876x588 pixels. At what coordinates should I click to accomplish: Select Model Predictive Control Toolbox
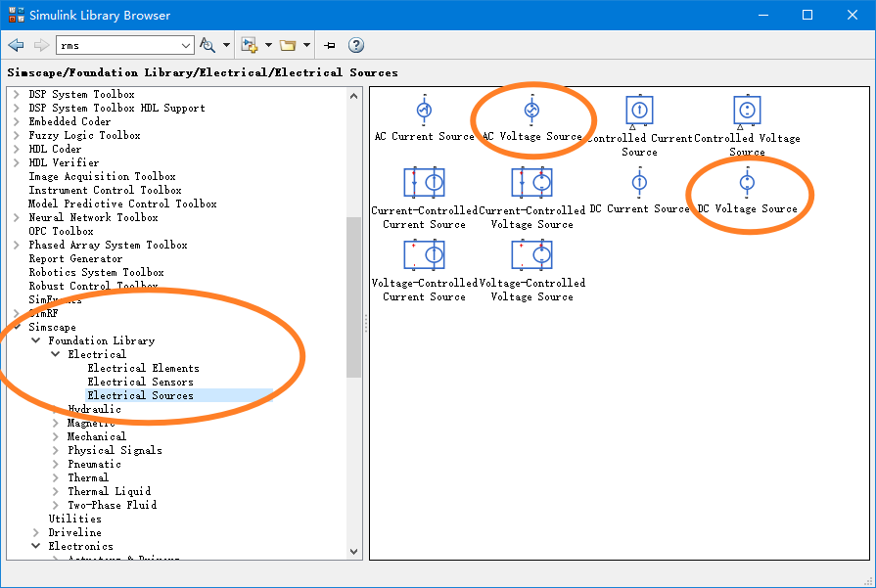pyautogui.click(x=122, y=204)
